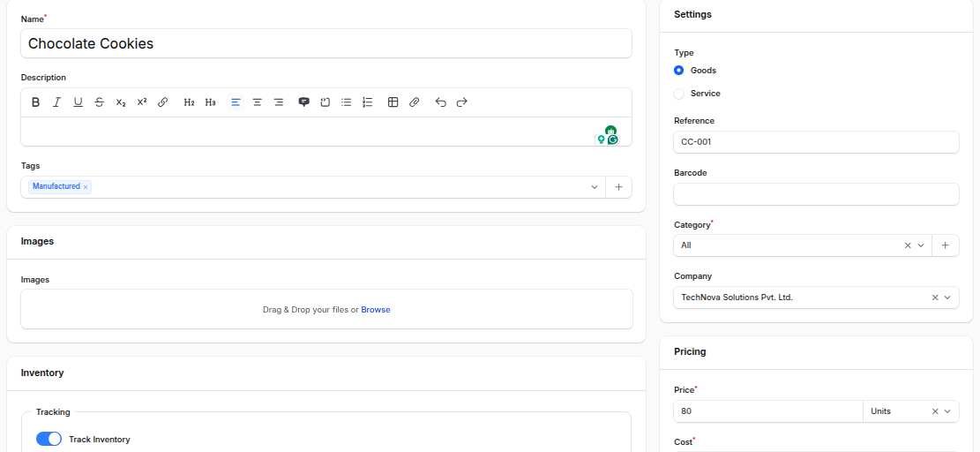Insert code block in description
This screenshot has width=980, height=452.
(x=325, y=102)
